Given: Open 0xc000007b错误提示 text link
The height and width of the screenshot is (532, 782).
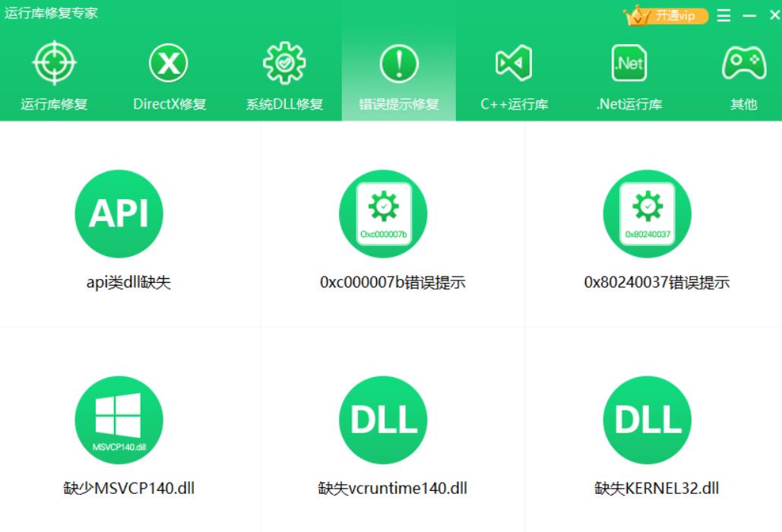Looking at the screenshot, I should pyautogui.click(x=392, y=283).
